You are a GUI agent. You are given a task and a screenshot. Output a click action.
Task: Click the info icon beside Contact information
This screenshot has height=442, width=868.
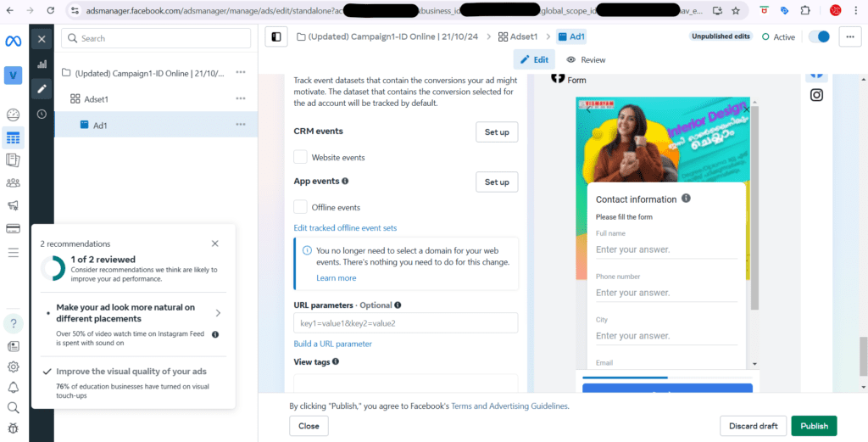coord(686,198)
